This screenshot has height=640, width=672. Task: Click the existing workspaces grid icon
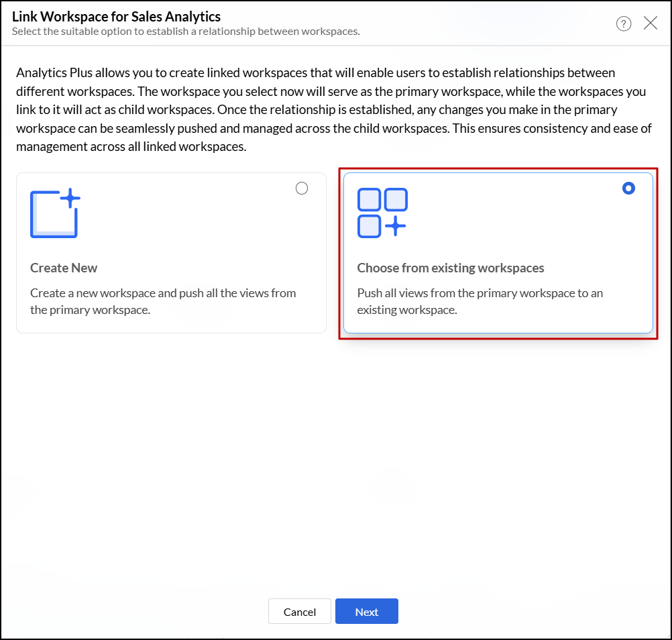[382, 213]
